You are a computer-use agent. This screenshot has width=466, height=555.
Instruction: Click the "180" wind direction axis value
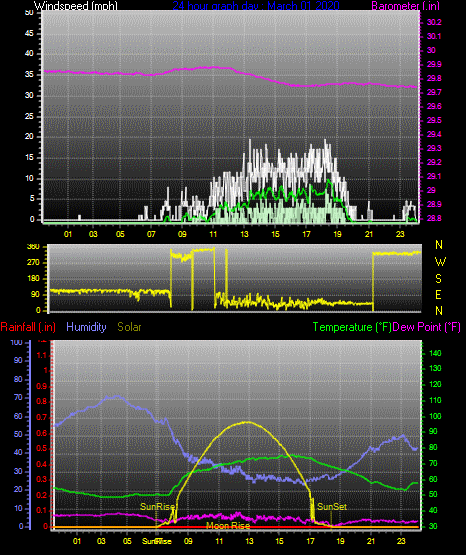click(33, 279)
